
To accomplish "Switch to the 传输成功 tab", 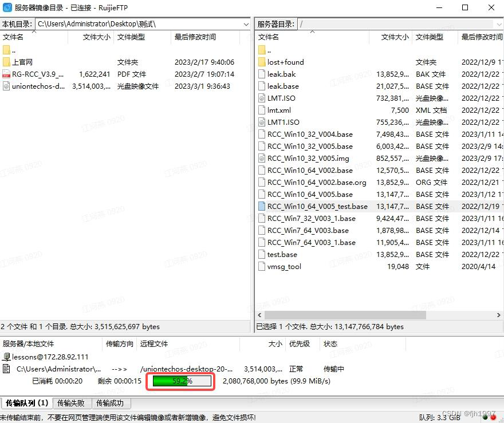I will (x=110, y=403).
